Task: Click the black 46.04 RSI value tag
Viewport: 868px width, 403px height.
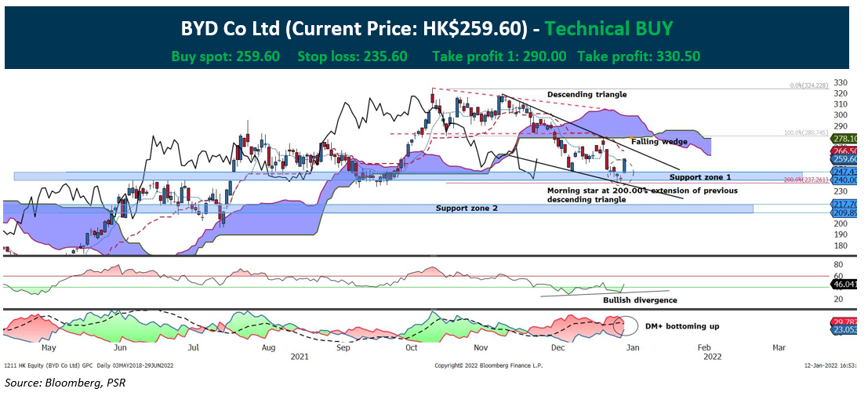Action: tap(845, 285)
